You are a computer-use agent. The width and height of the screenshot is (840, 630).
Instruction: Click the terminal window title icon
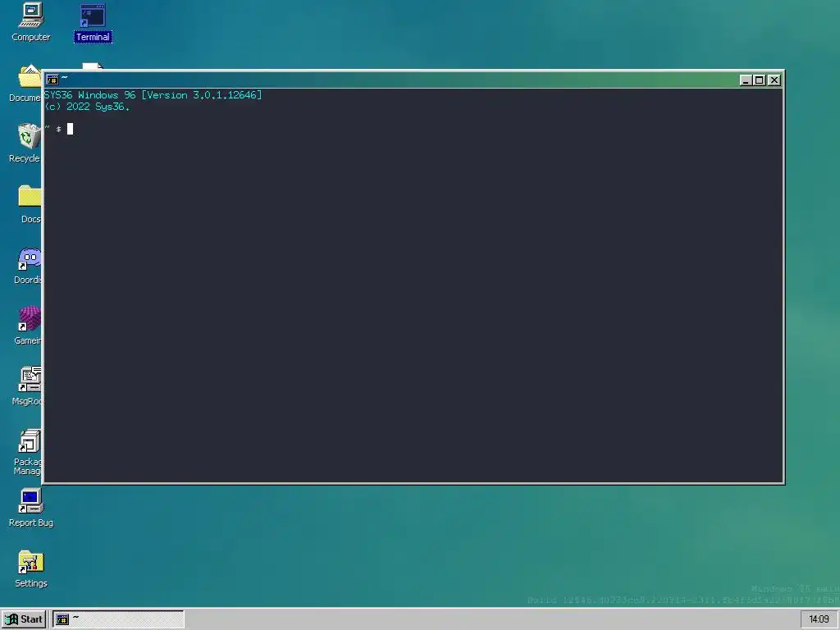(x=52, y=80)
